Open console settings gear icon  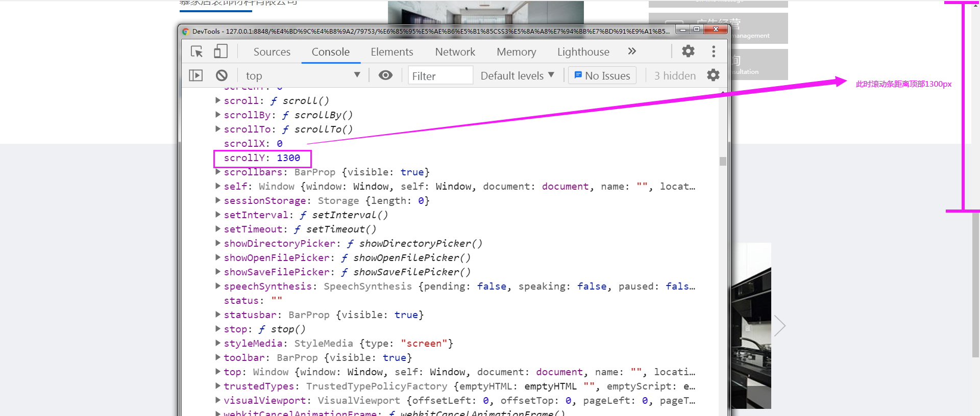tap(713, 75)
